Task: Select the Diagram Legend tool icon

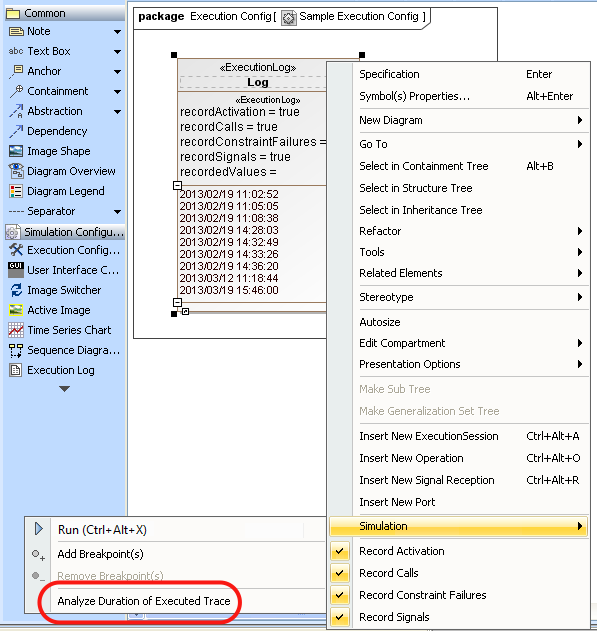Action: (16, 191)
